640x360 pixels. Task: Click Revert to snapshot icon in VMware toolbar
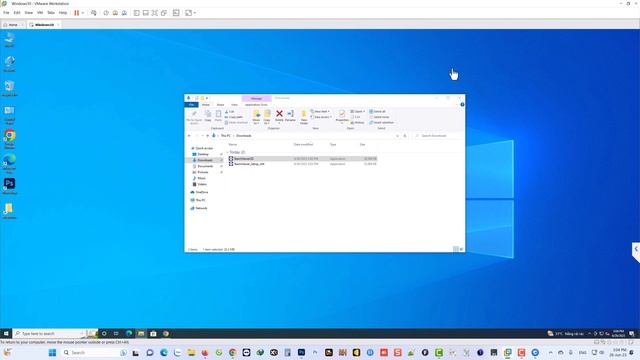115,13
